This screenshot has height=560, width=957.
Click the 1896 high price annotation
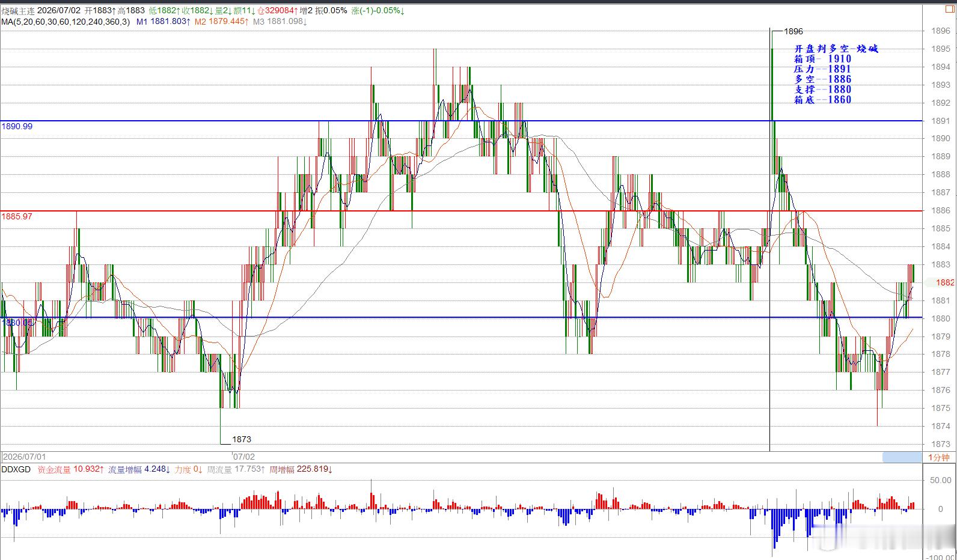793,31
